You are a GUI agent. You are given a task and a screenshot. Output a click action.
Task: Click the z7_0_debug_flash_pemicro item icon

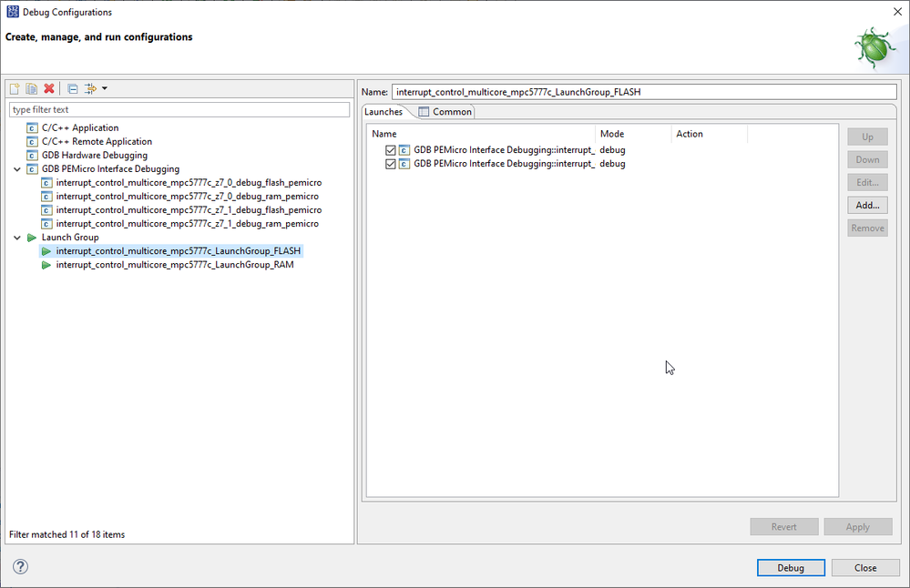point(46,183)
